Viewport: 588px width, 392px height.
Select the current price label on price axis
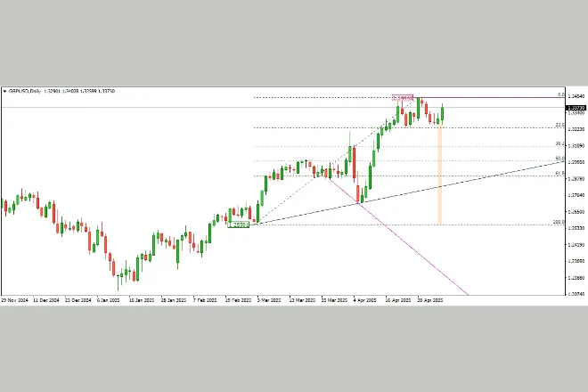pos(576,108)
